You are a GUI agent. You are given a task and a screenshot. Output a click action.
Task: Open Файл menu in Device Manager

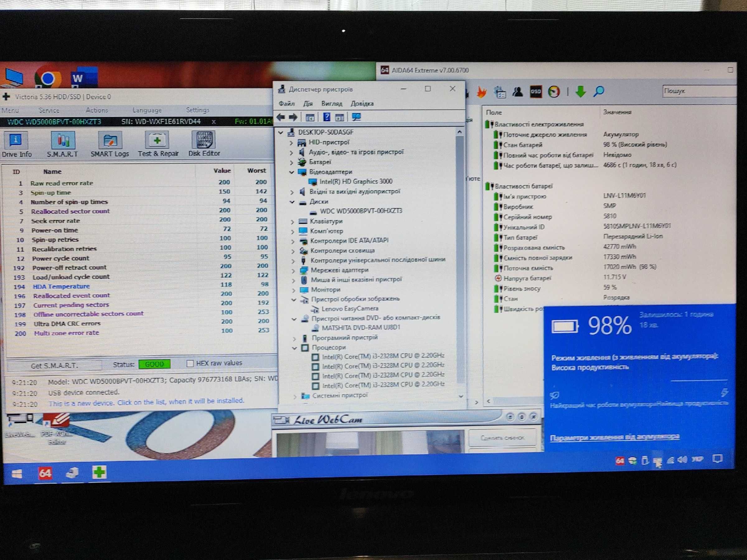coord(286,104)
